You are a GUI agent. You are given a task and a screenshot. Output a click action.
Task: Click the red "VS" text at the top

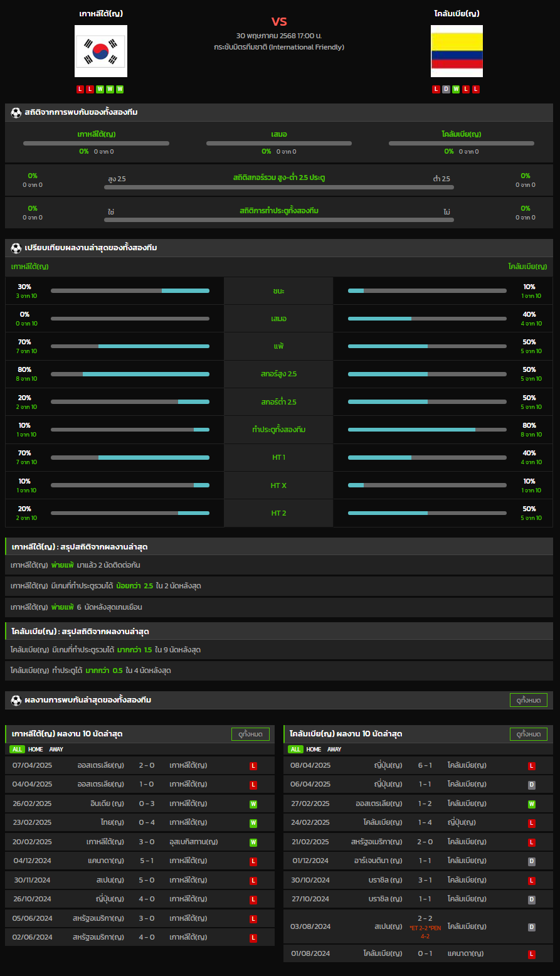pos(279,22)
